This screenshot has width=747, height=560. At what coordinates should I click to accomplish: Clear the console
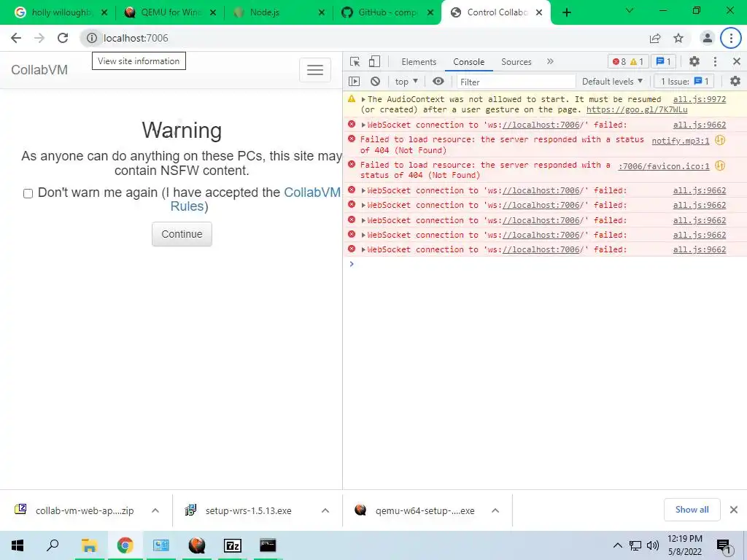click(x=376, y=82)
